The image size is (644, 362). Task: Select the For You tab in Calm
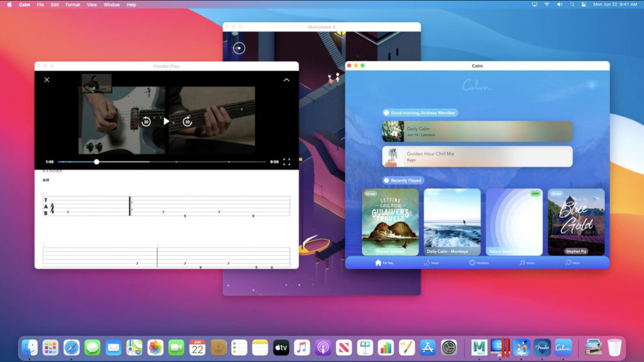(x=384, y=263)
